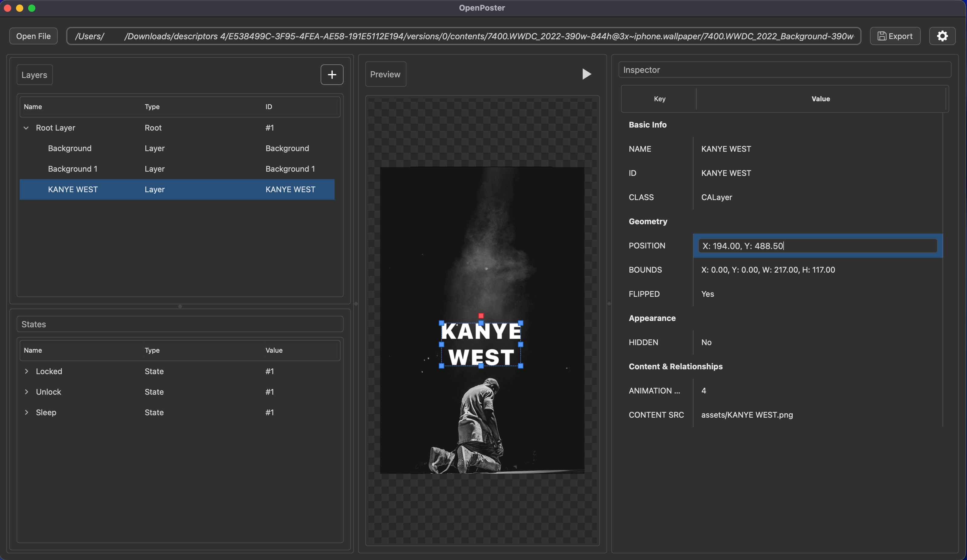Click the Inspector Key column header

(x=660, y=99)
